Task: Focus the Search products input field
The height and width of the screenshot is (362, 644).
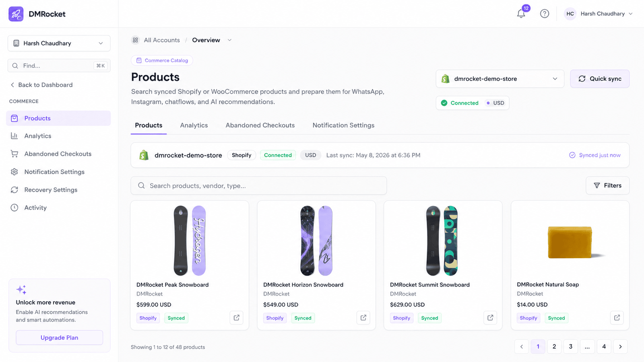Action: (x=259, y=186)
